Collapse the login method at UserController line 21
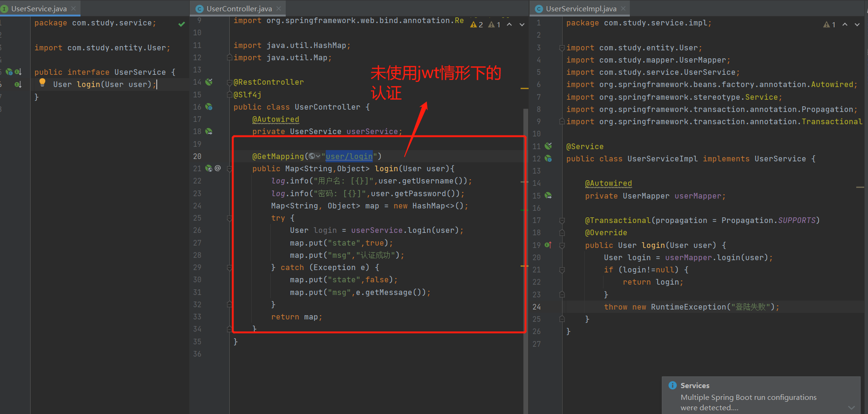Viewport: 868px width, 414px height. click(x=230, y=168)
